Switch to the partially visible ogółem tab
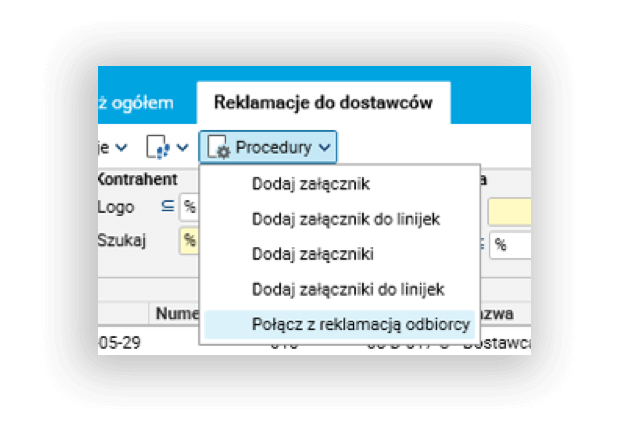 (136, 103)
